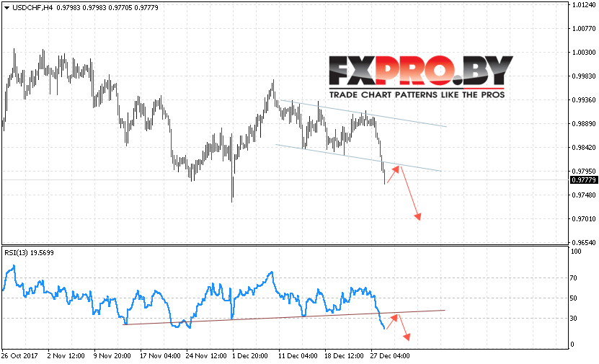Click price scale value 0.98890
This screenshot has width=599, height=364.
click(584, 124)
